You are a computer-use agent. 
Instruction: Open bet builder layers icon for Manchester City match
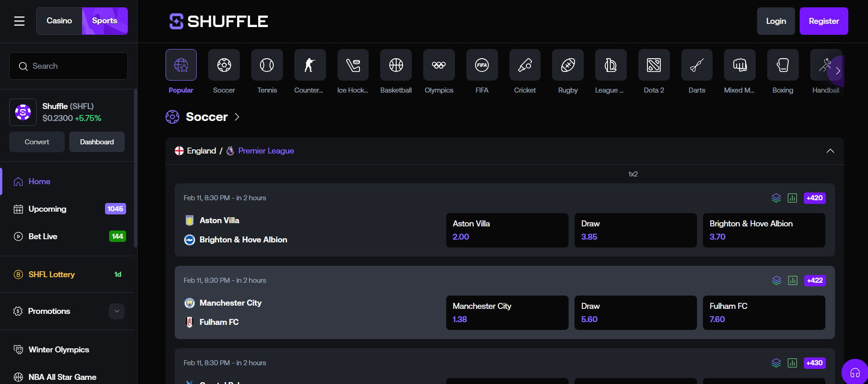[777, 280]
